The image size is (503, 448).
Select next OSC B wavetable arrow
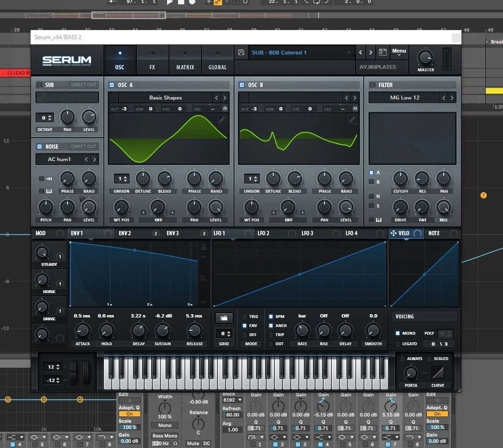coord(355,98)
